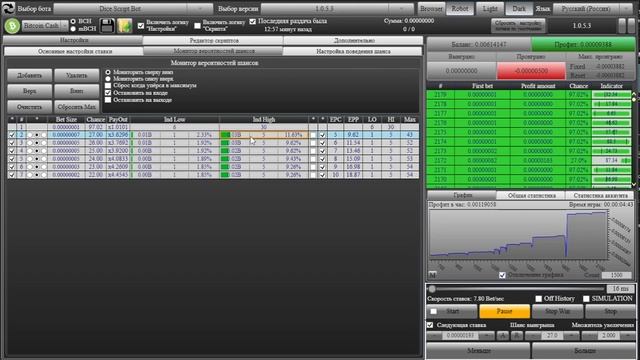
Task: Click the Сбросить Max button
Action: tap(77, 107)
